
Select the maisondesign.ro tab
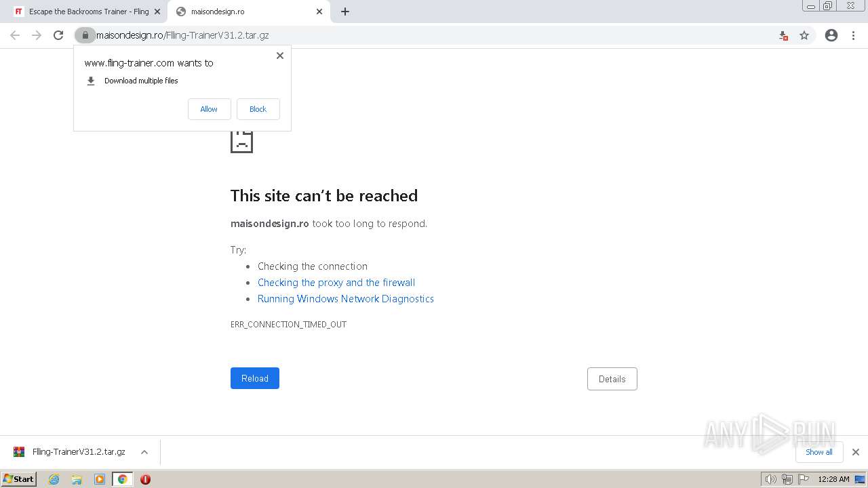point(249,12)
